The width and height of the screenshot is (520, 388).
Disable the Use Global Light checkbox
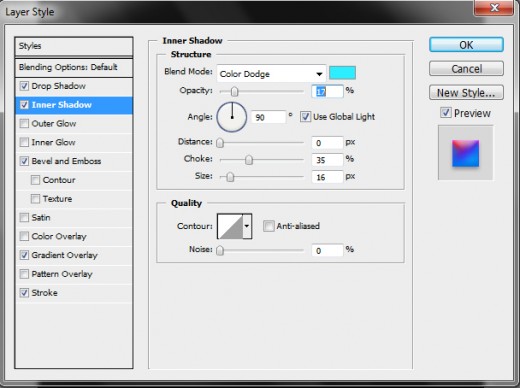point(305,117)
